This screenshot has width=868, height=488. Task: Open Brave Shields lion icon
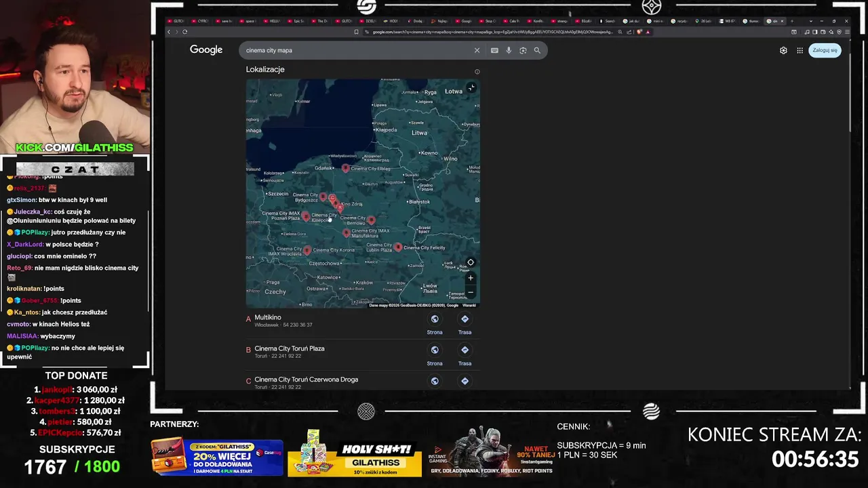tap(639, 32)
